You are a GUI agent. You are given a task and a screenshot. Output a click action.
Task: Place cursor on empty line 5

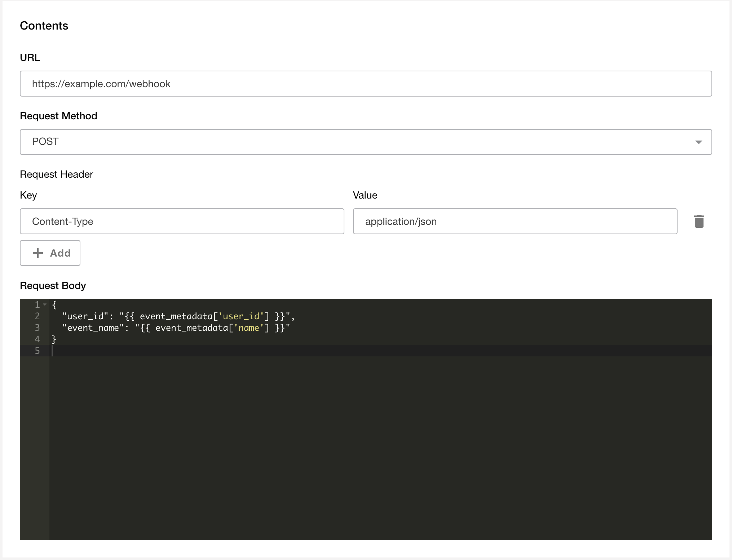click(380, 351)
